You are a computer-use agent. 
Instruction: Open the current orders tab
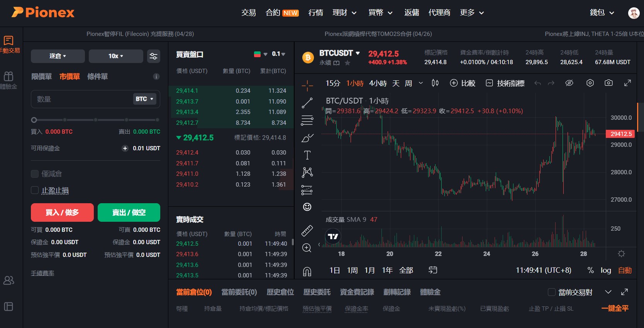tap(239, 292)
